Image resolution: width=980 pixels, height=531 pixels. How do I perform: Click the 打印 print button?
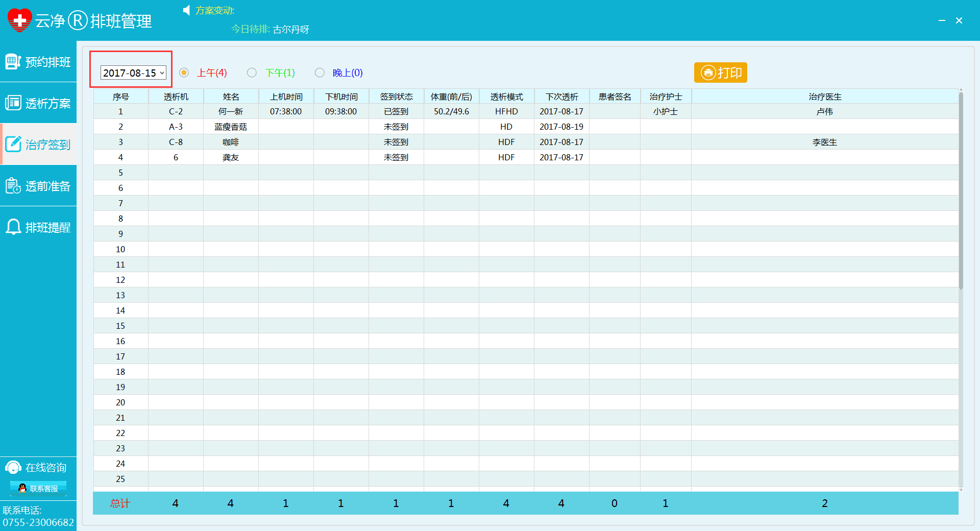pos(720,73)
